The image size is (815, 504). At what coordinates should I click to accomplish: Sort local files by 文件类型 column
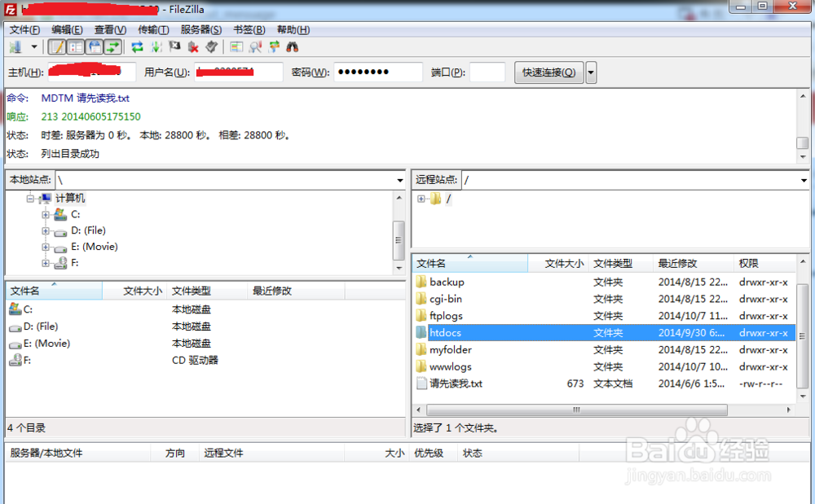point(207,291)
